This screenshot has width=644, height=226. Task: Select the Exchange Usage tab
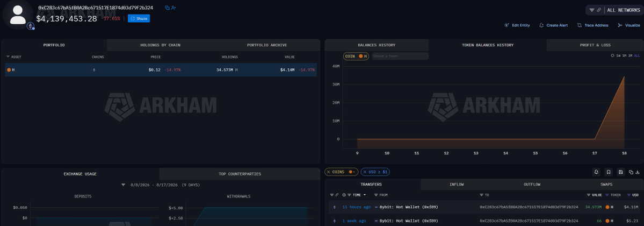pyautogui.click(x=80, y=174)
